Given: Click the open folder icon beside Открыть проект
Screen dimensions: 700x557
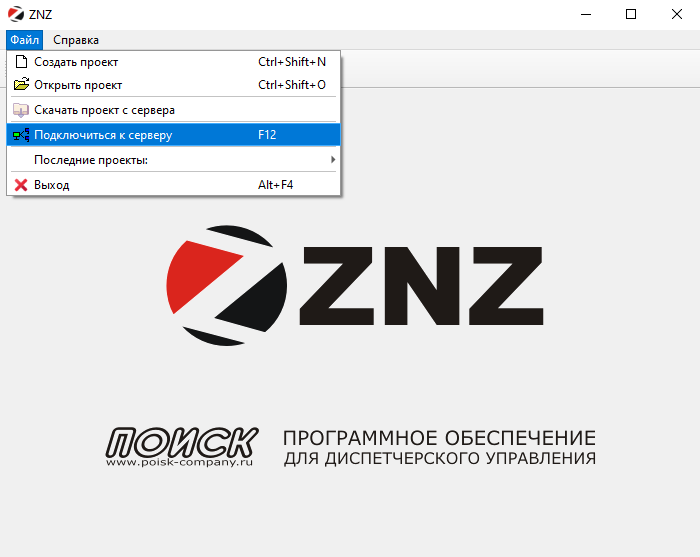Looking at the screenshot, I should coord(21,85).
